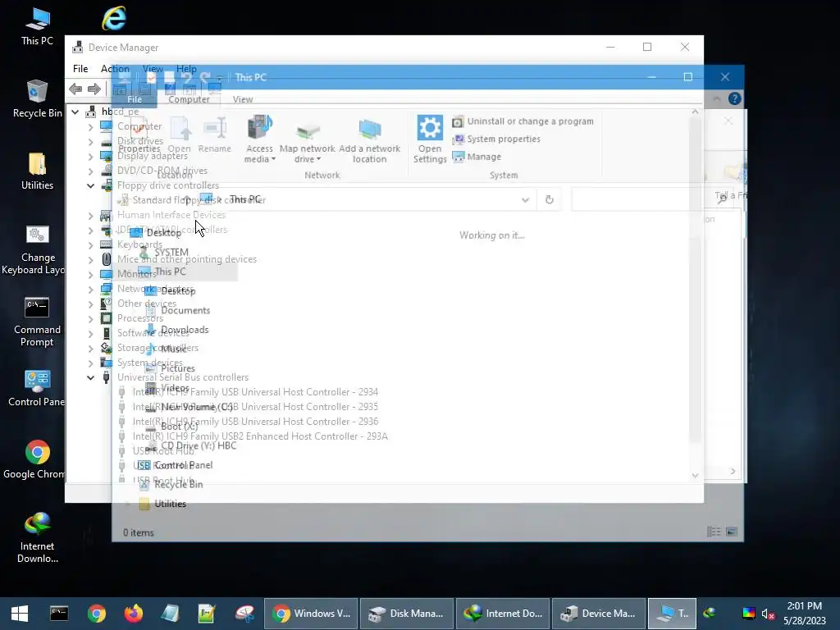Select the File tab in This PC
The image size is (840, 630).
pyautogui.click(x=135, y=99)
